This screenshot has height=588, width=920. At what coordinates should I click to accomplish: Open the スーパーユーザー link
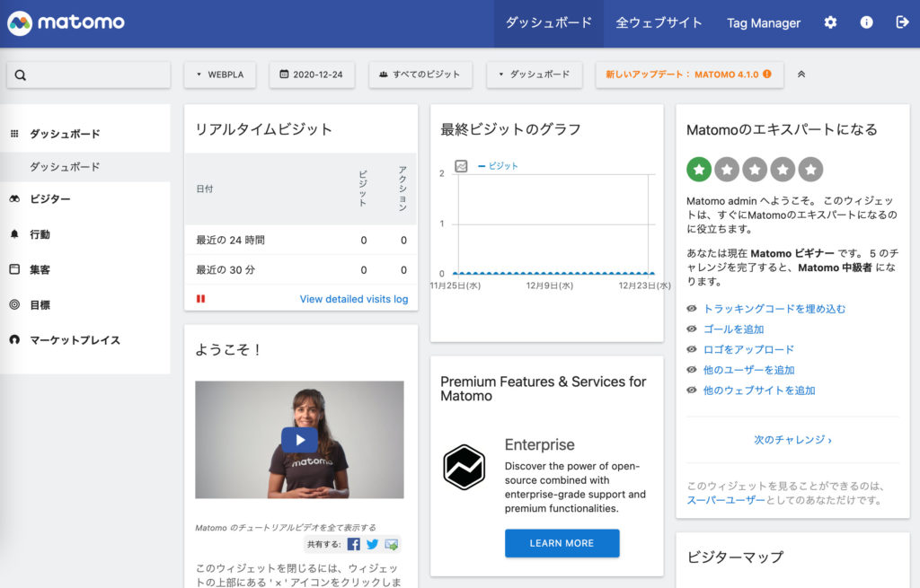[726, 500]
